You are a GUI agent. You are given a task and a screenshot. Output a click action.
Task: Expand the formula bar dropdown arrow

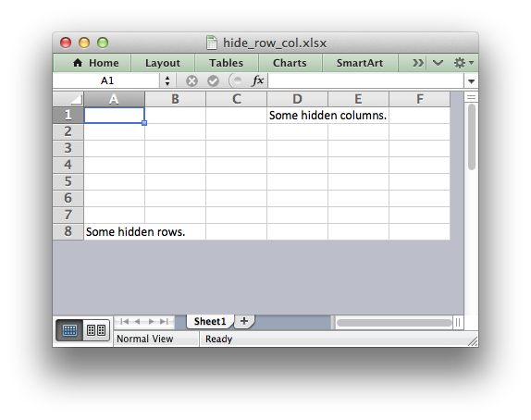pyautogui.click(x=471, y=81)
